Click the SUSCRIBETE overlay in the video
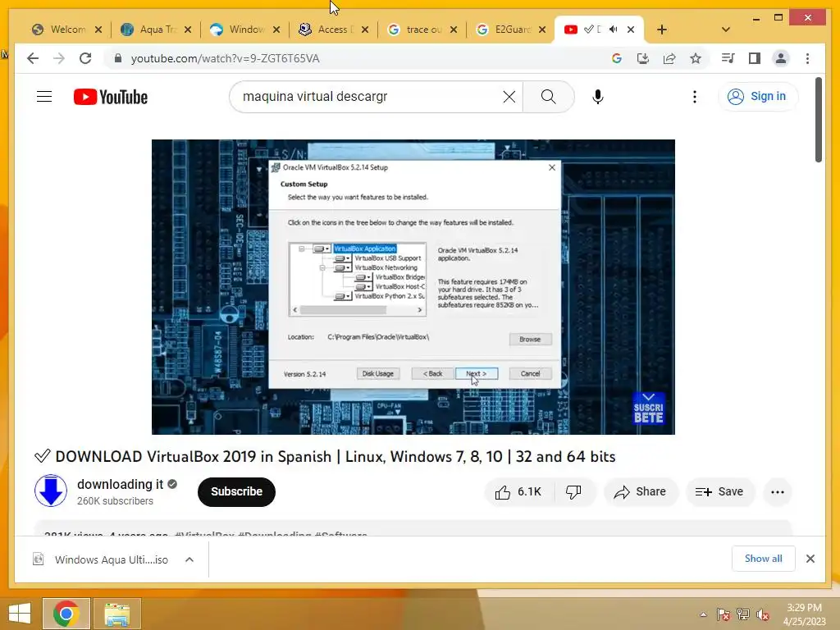840x630 pixels. 649,409
